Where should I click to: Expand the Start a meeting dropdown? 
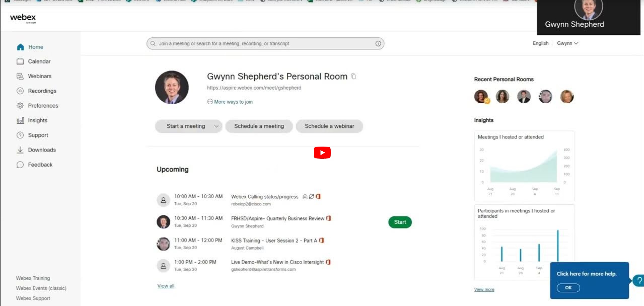click(x=217, y=126)
